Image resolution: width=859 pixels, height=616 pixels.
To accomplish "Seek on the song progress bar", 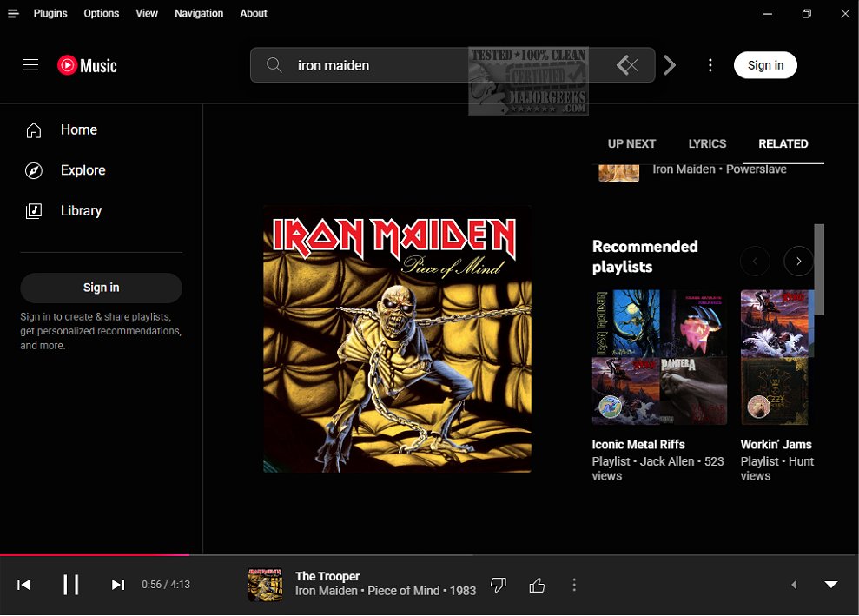I will point(429,555).
